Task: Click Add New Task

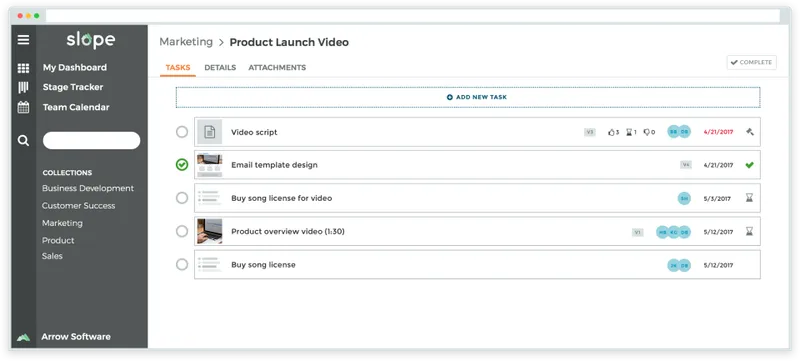Action: pyautogui.click(x=468, y=97)
